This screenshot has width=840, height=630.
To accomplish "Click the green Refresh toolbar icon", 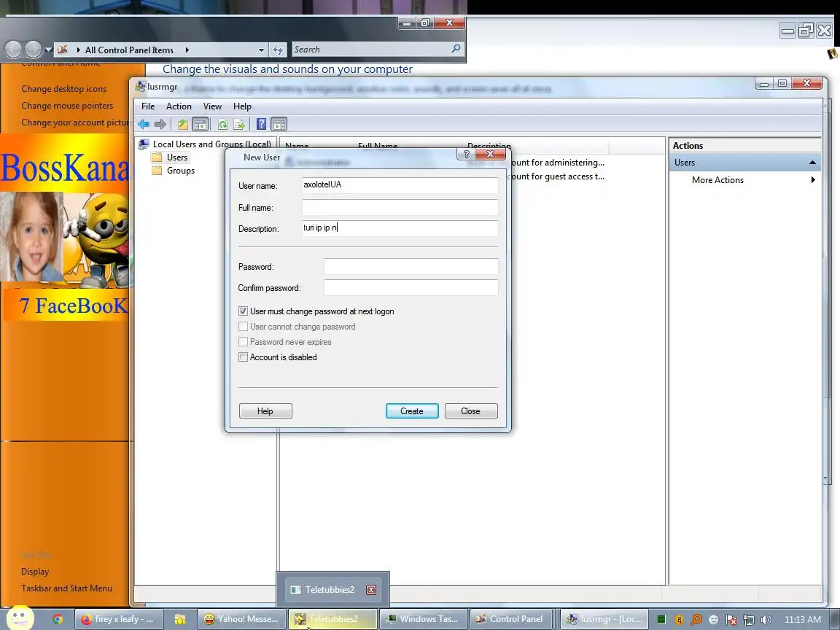I will 222,124.
